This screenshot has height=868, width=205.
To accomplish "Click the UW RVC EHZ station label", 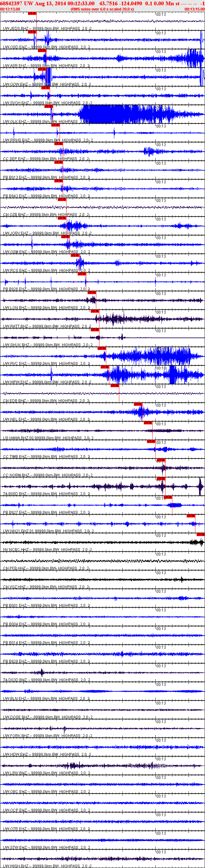I will point(47,364).
